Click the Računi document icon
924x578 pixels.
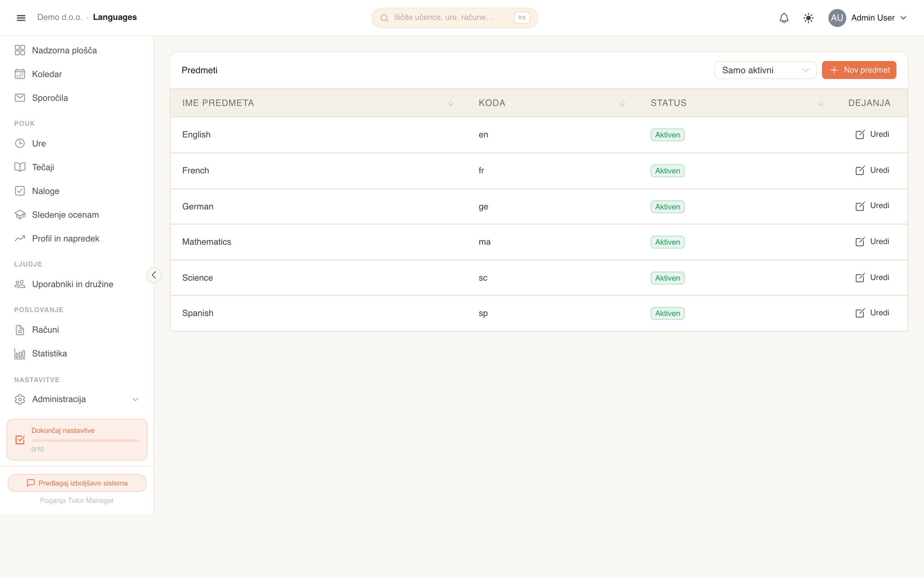[x=20, y=330]
